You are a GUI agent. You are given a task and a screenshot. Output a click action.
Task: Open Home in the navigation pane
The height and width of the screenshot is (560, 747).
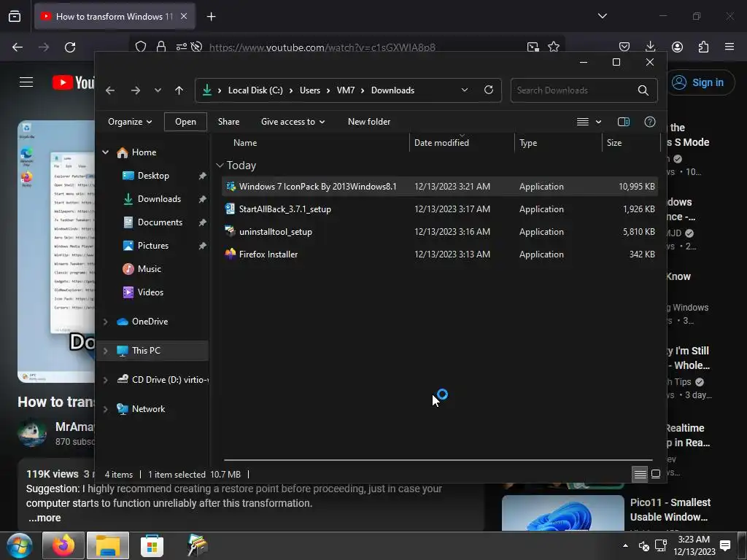click(144, 152)
